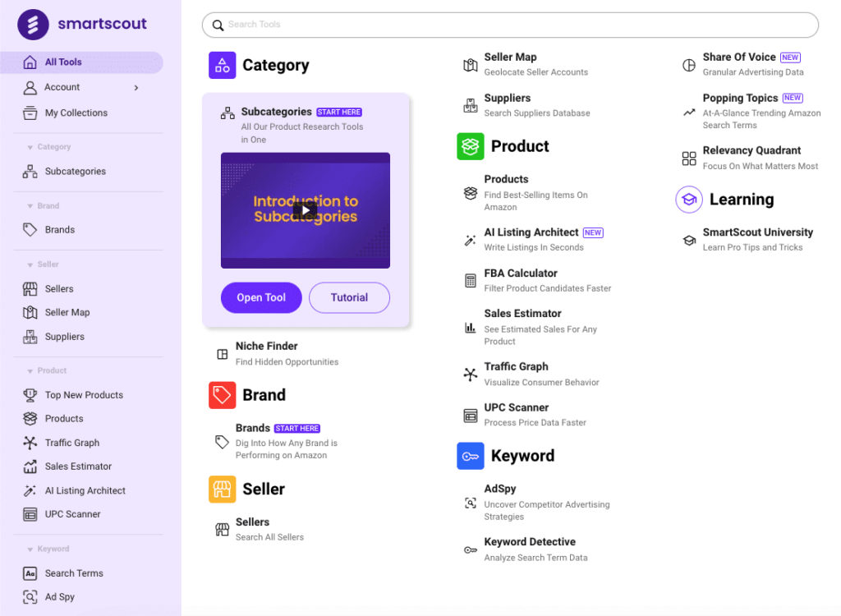Click the SmartScout logo icon

[33, 24]
